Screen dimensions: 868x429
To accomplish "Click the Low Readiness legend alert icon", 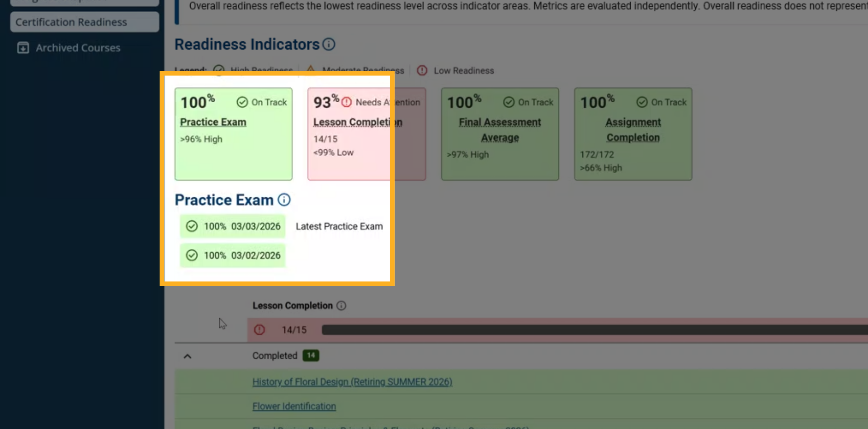I will pyautogui.click(x=422, y=71).
